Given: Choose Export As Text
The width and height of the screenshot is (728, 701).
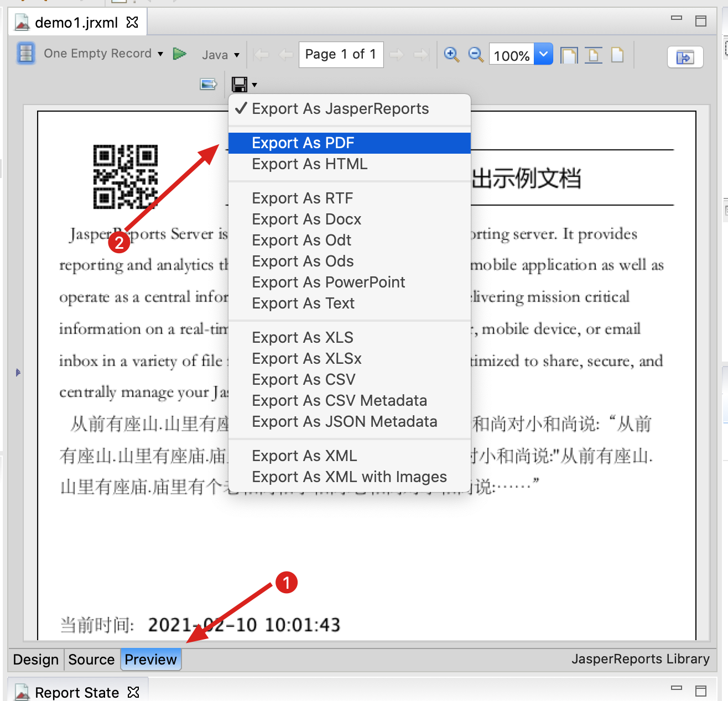Looking at the screenshot, I should point(350,304).
